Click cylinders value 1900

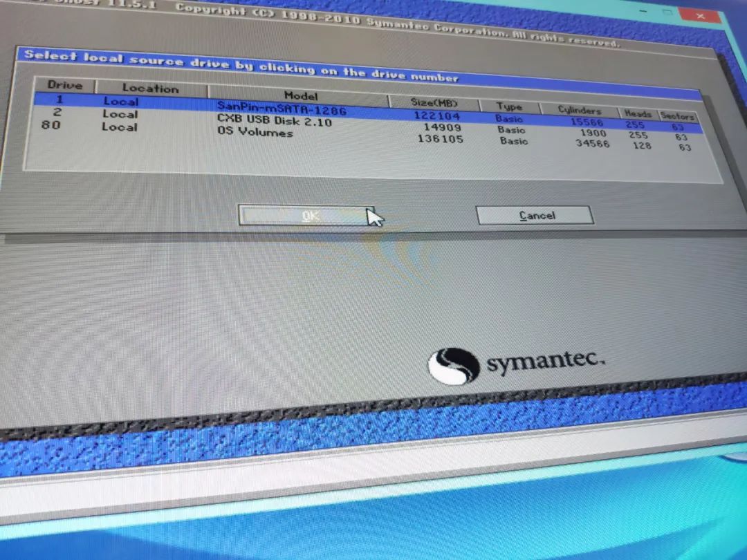click(593, 133)
